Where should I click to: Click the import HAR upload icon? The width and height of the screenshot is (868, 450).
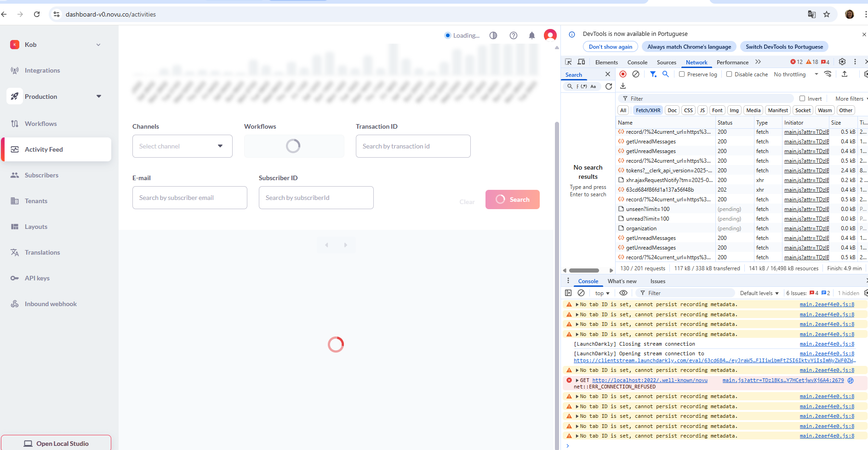click(845, 74)
